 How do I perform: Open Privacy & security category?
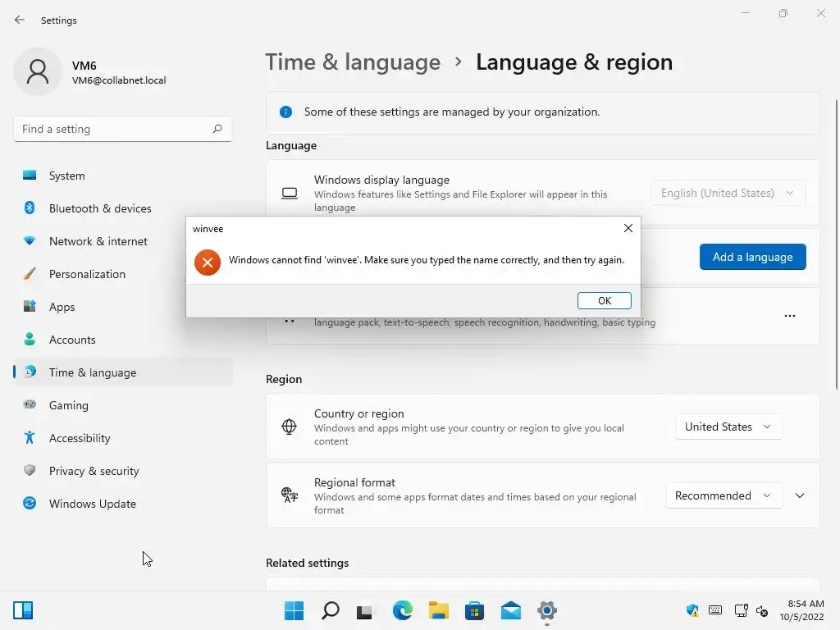click(123, 471)
